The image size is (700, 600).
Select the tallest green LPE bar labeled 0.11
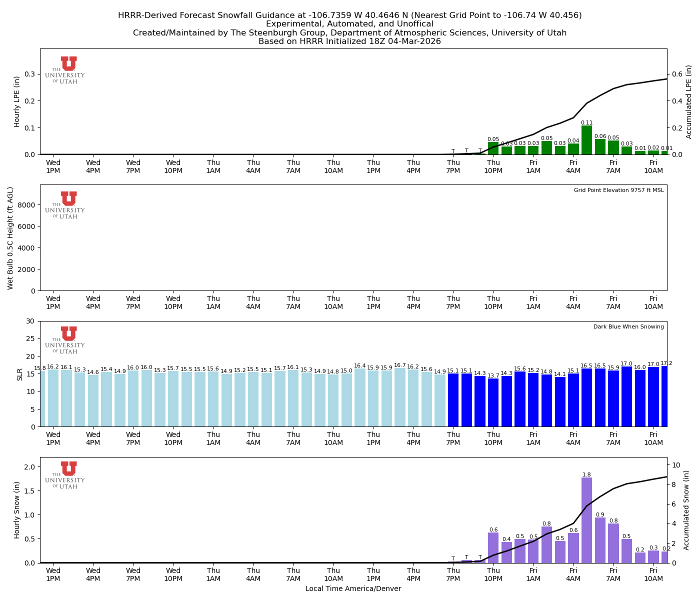point(586,140)
